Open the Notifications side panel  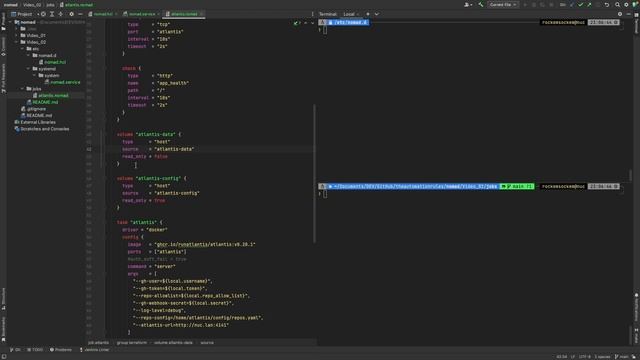tap(636, 307)
